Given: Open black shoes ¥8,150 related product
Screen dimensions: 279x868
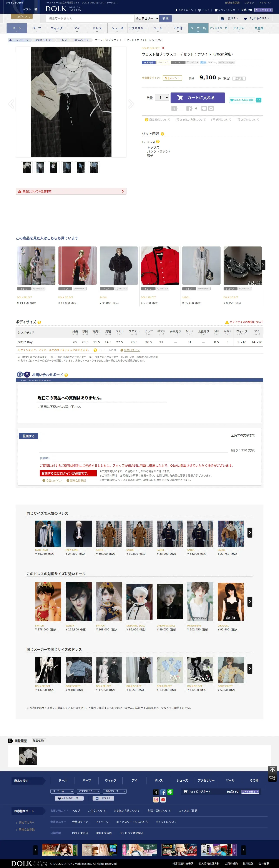Looking at the screenshot, I should point(243,266).
